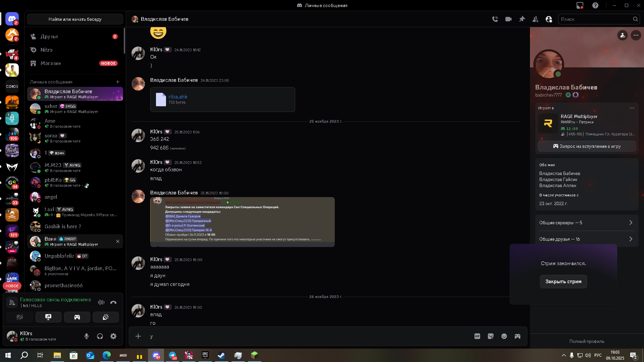
Task: Open the GIF picker in message bar
Action: point(477,336)
